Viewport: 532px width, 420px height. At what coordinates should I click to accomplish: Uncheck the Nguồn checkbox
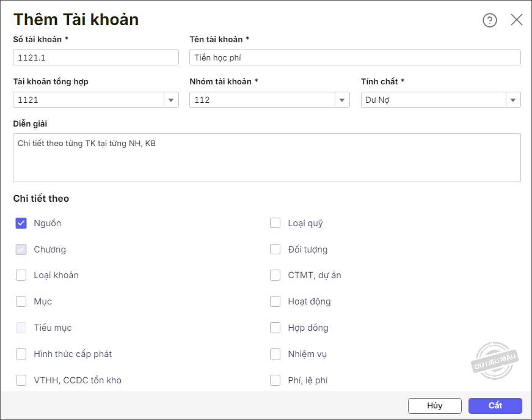click(x=21, y=223)
